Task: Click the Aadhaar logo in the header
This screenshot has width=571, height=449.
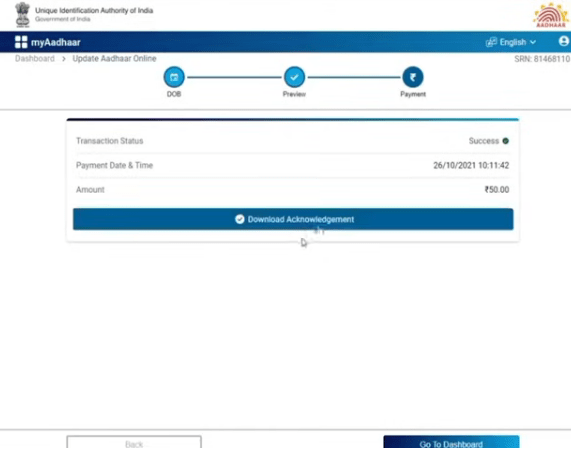Action: tap(551, 15)
